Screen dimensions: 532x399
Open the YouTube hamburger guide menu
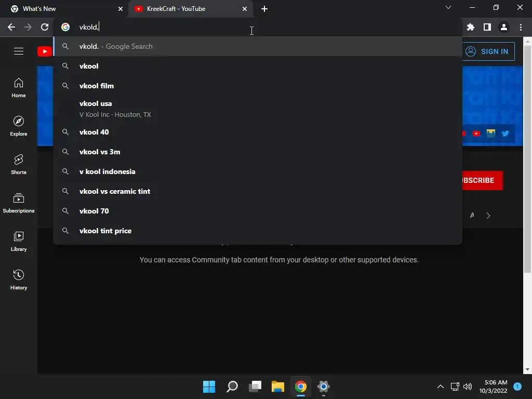pyautogui.click(x=19, y=51)
